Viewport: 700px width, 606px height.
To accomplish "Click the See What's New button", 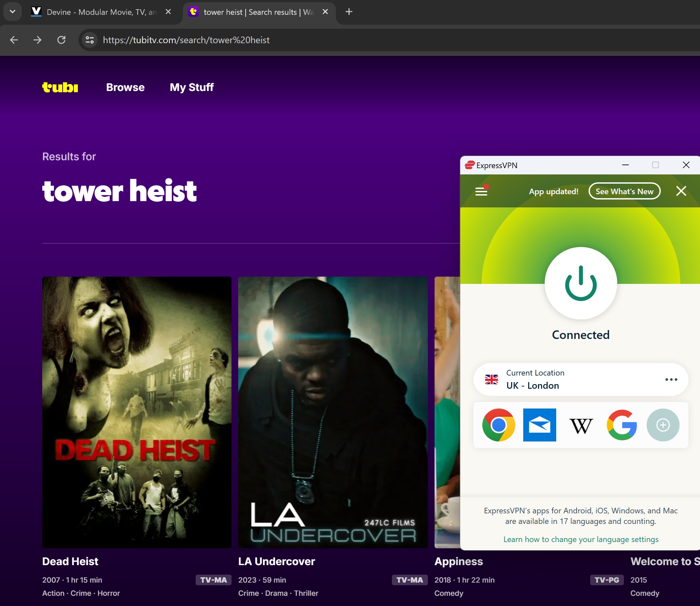I will tap(624, 192).
